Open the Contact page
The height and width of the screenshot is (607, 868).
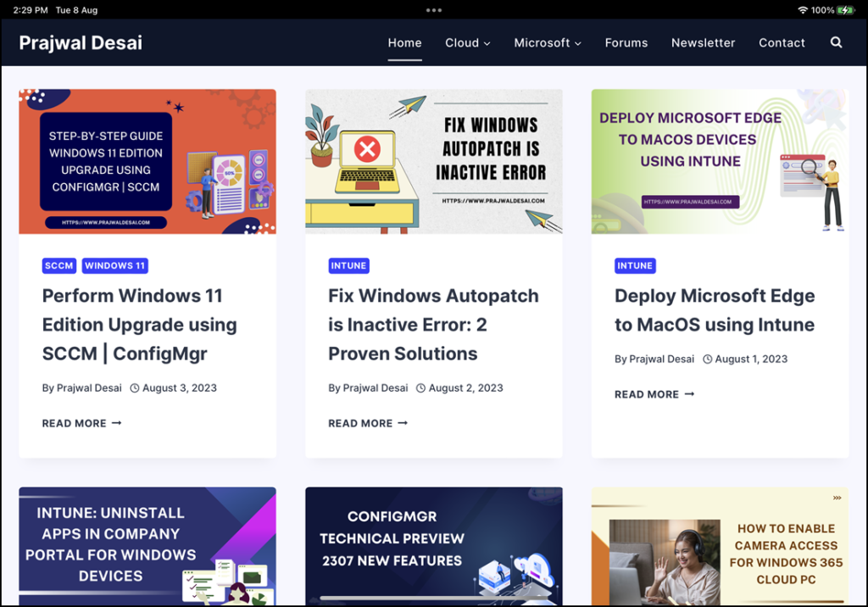tap(782, 42)
